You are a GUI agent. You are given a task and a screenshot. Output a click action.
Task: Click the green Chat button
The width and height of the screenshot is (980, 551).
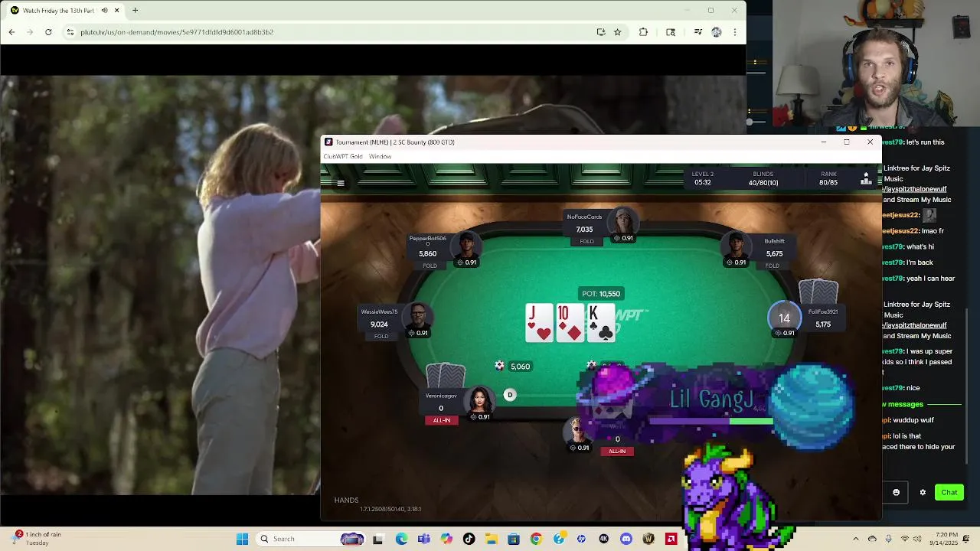point(949,492)
